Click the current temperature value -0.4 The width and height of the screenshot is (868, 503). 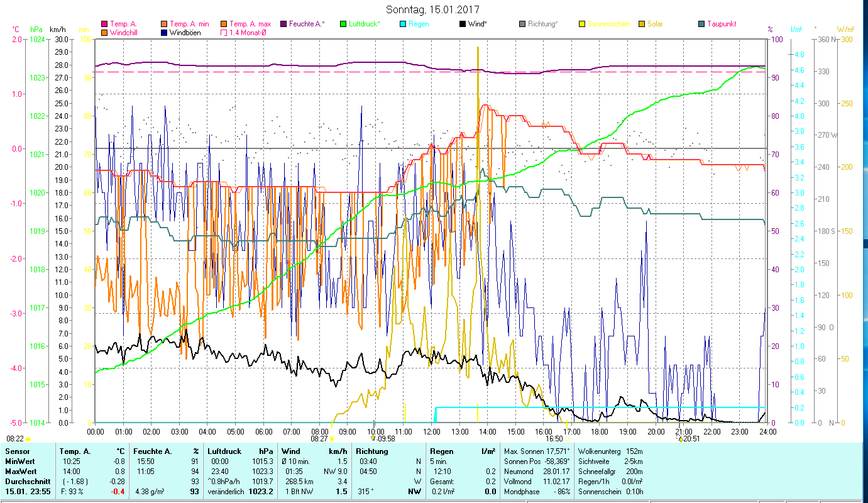(x=118, y=492)
